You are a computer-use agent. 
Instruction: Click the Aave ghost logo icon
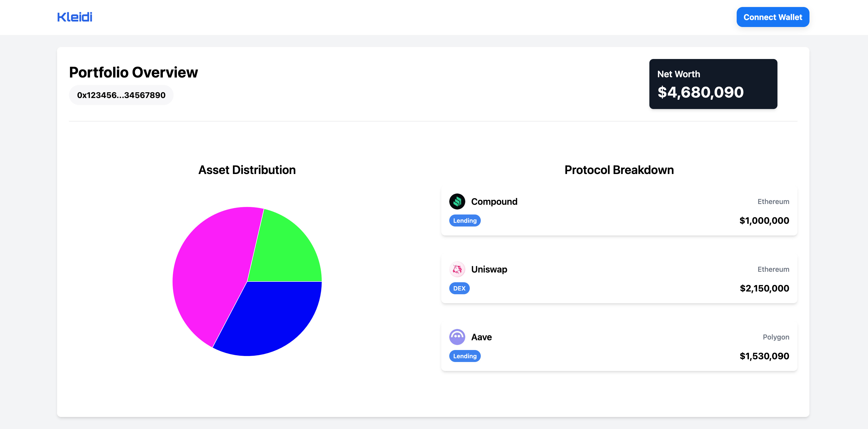pos(457,337)
